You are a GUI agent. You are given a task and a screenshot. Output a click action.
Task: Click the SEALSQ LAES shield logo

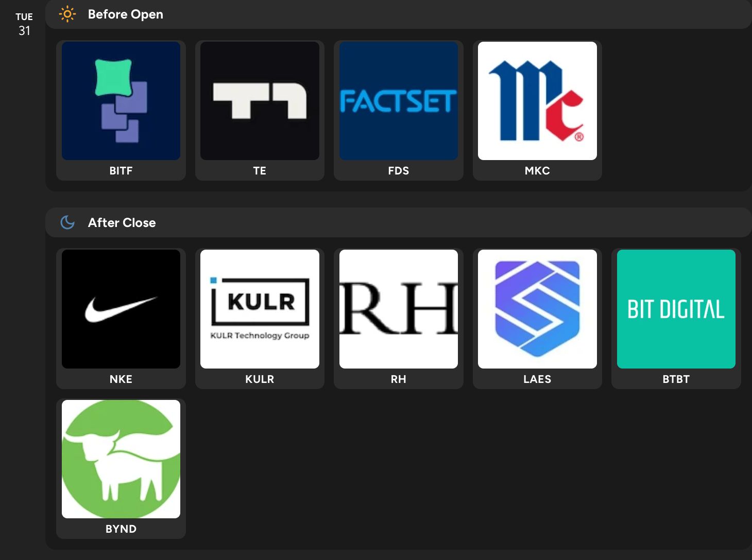click(537, 309)
